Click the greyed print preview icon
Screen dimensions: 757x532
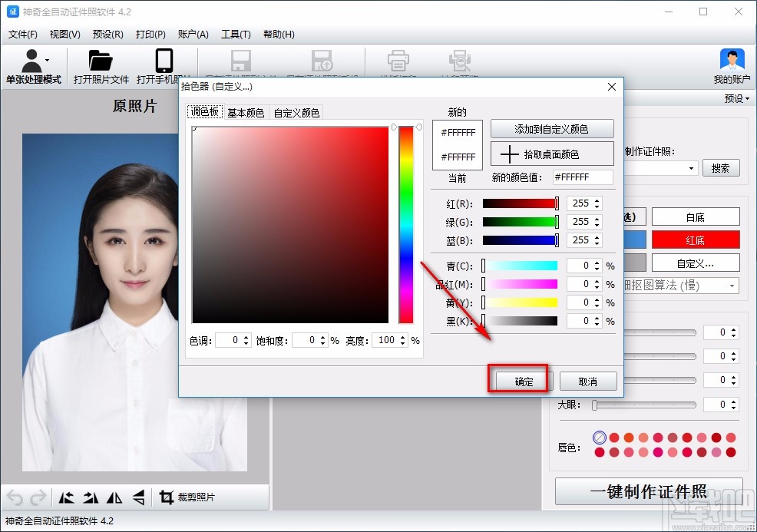460,61
